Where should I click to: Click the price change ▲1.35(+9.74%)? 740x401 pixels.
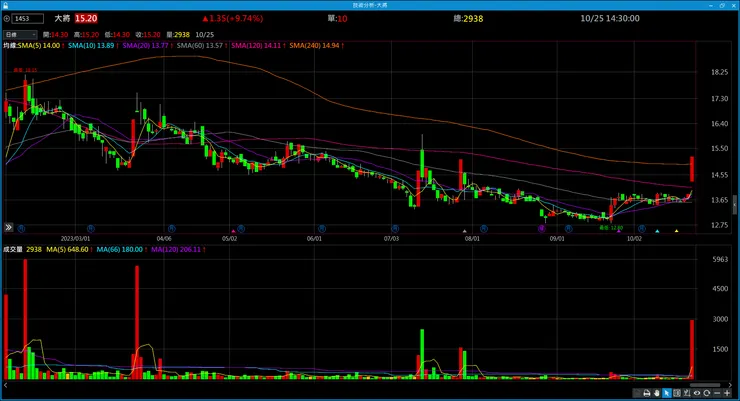pos(233,18)
